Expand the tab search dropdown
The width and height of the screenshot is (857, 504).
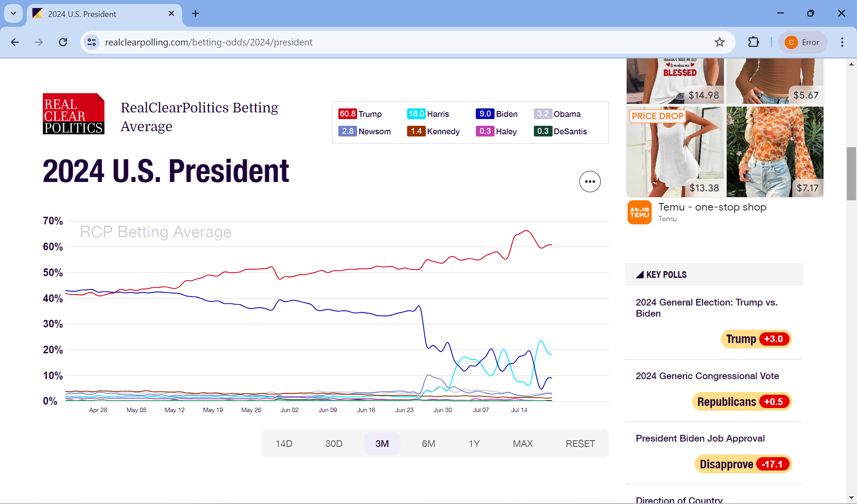(13, 14)
